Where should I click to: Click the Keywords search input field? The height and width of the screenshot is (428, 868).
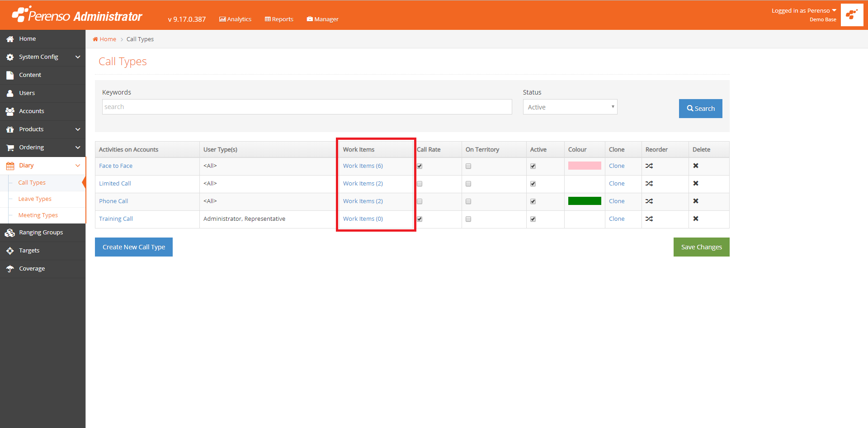coord(307,107)
